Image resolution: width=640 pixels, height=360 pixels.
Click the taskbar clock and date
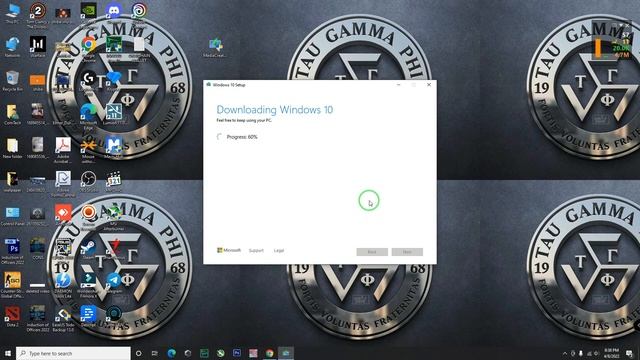[611, 353]
